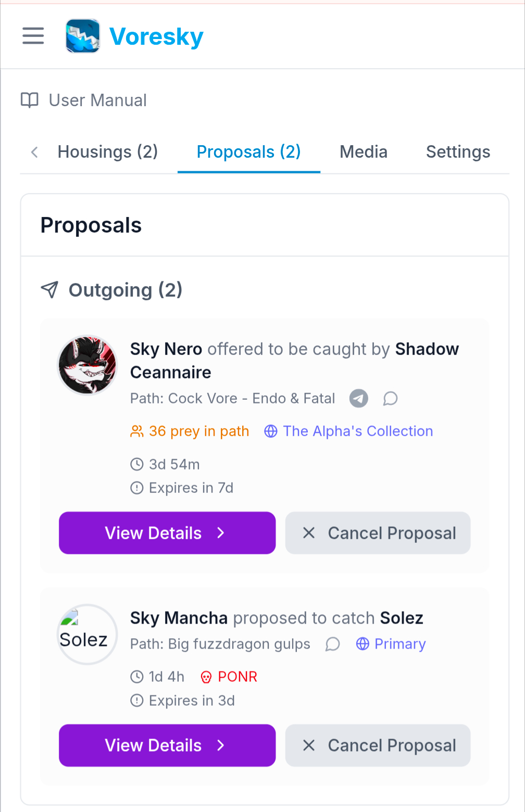The image size is (525, 812).
Task: Click the red skull PONR icon
Action: coord(206,677)
